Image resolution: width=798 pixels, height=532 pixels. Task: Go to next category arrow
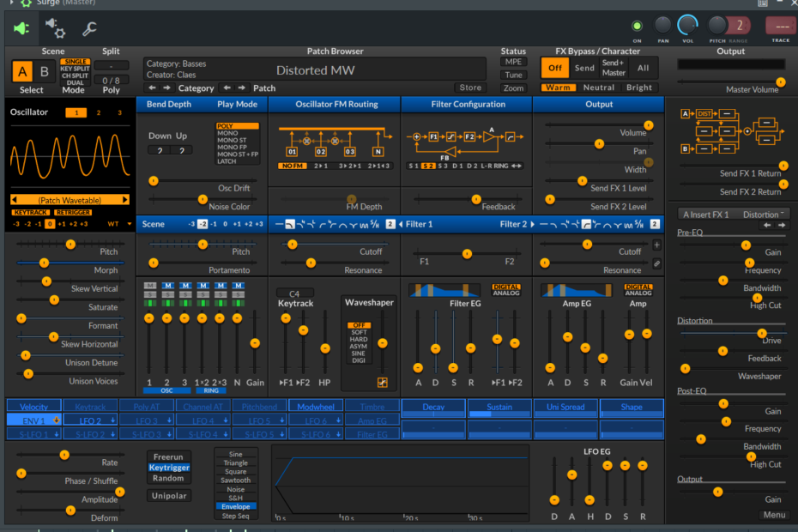coord(166,88)
